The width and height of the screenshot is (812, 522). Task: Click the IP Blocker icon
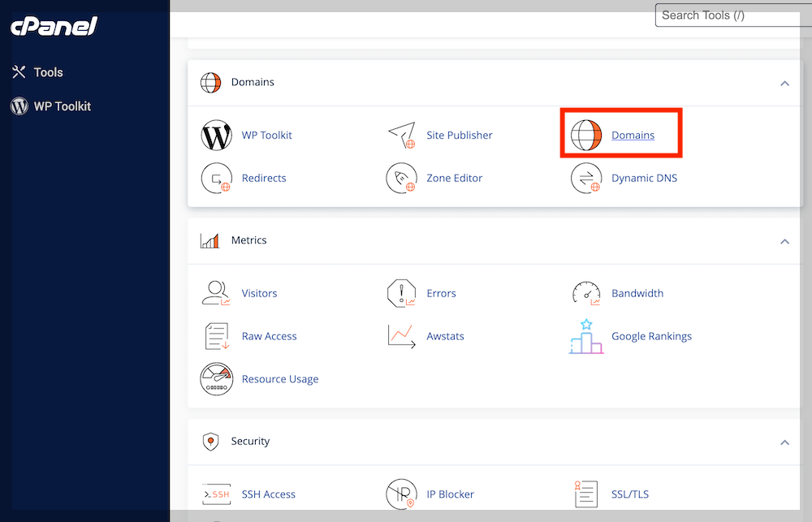tap(401, 494)
